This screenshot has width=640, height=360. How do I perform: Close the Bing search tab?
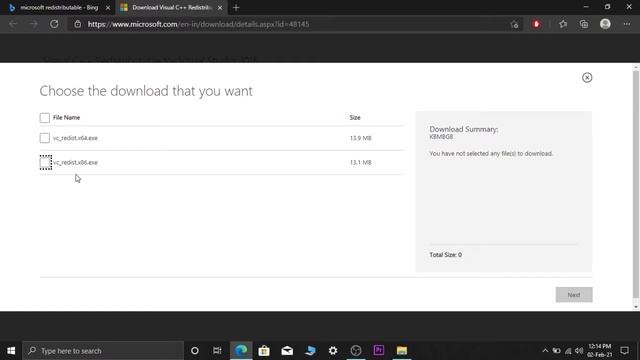tap(108, 8)
